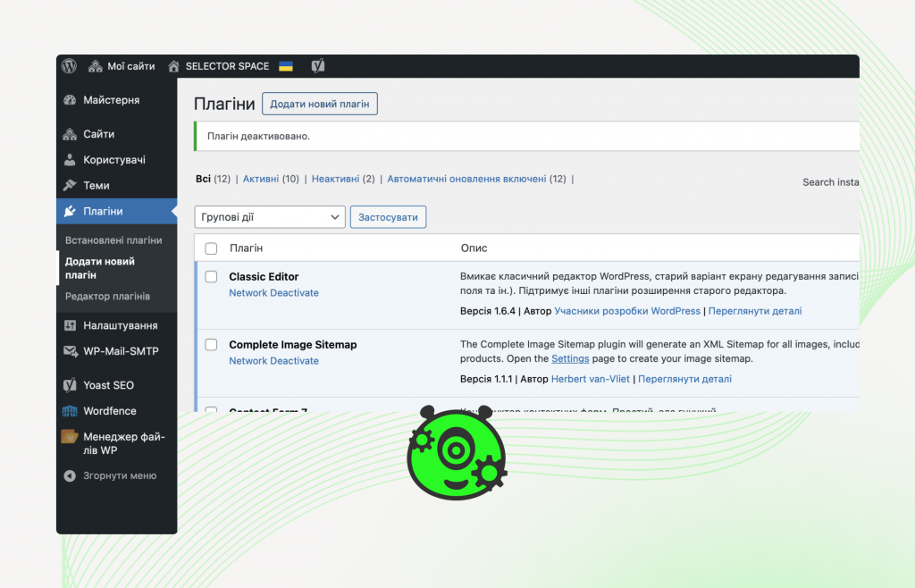915x588 pixels.
Task: Open Network Deactivate for Classic Editor
Action: pyautogui.click(x=273, y=292)
